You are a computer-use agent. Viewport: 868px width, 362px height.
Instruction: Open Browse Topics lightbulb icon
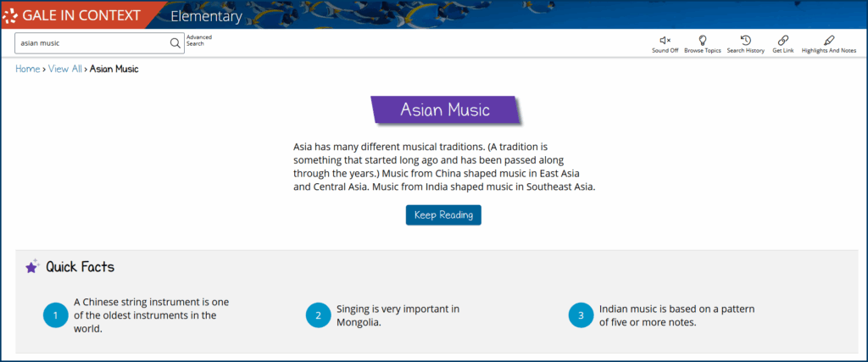point(703,41)
